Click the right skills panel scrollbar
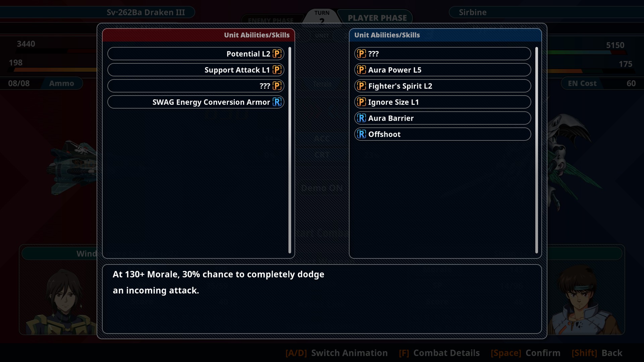 pos(537,150)
